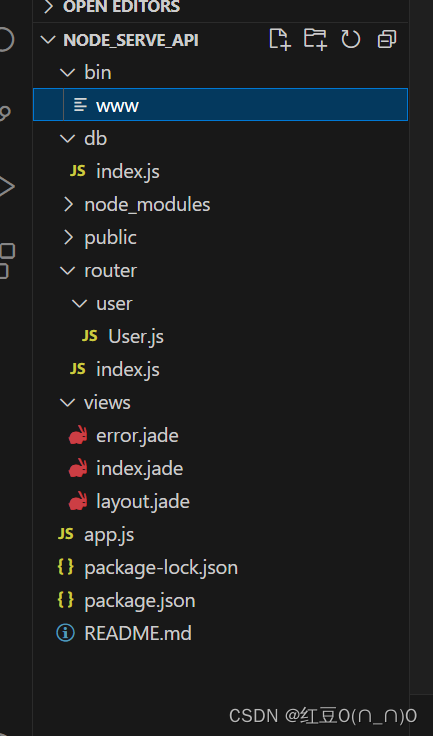Click the info icon of README.md

pyautogui.click(x=65, y=633)
